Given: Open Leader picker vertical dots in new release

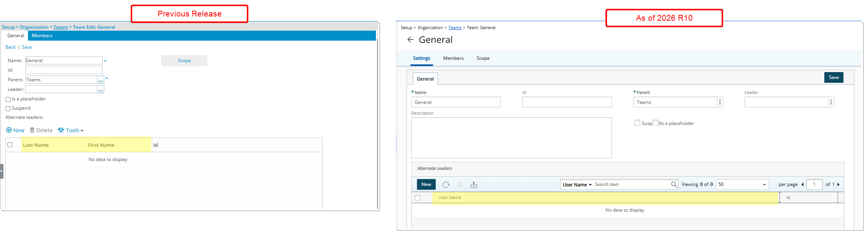Looking at the screenshot, I should (831, 102).
